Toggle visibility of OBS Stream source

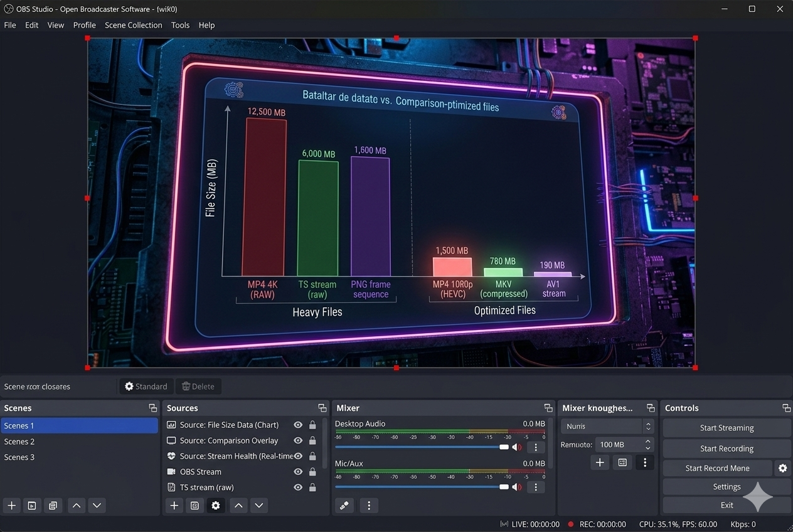(298, 472)
